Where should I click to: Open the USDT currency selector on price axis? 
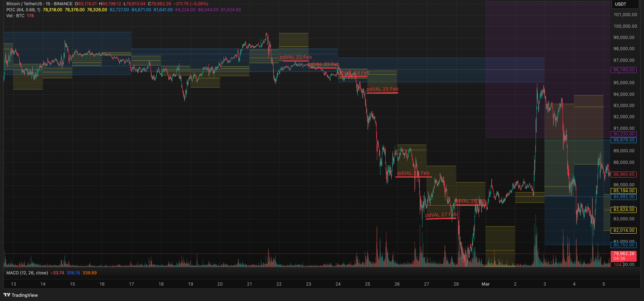click(x=625, y=4)
